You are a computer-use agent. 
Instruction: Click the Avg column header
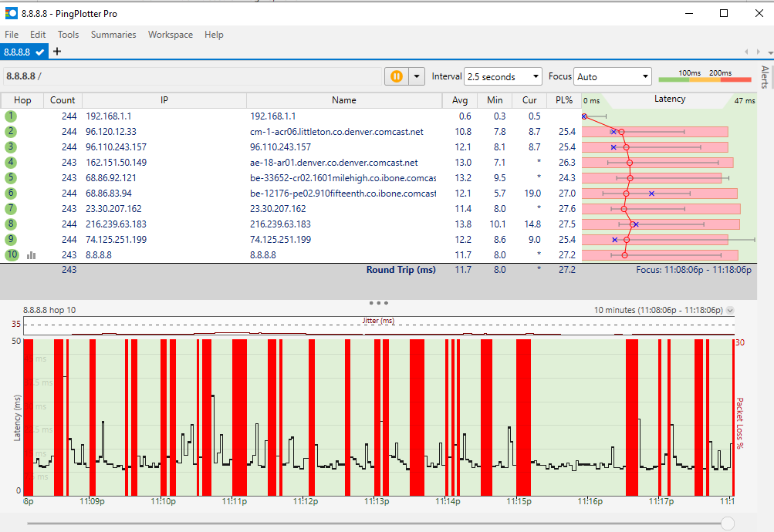point(460,100)
